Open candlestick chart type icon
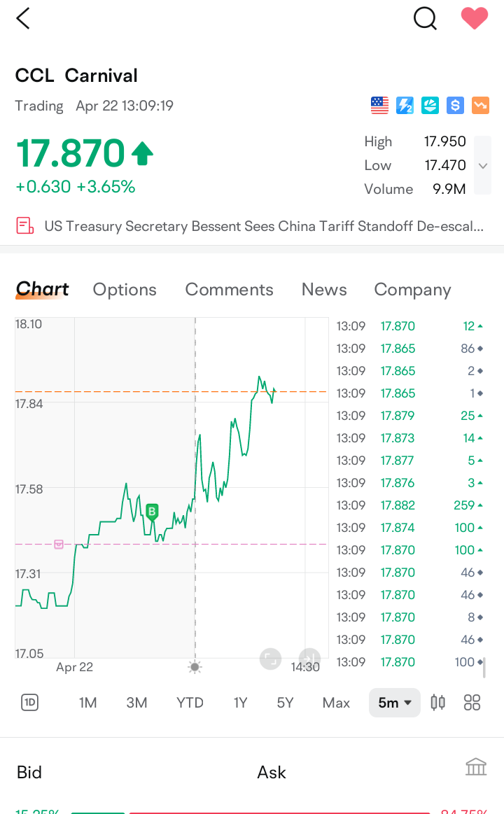This screenshot has width=504, height=814. 437,703
